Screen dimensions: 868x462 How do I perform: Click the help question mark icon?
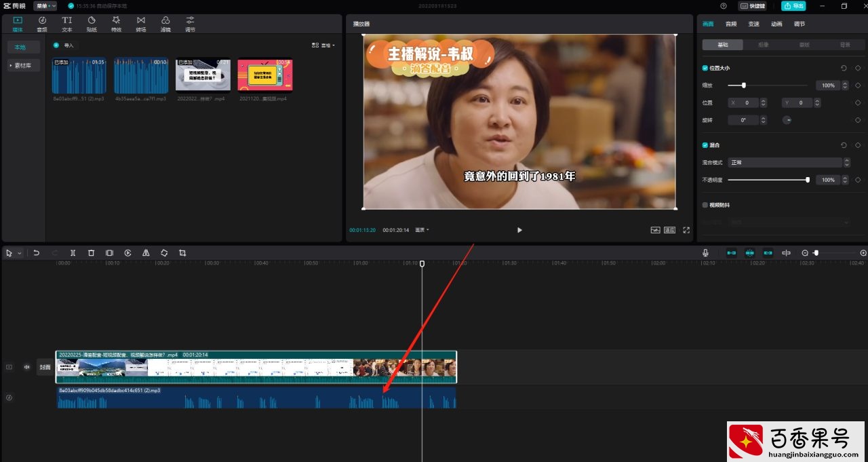[x=724, y=5]
